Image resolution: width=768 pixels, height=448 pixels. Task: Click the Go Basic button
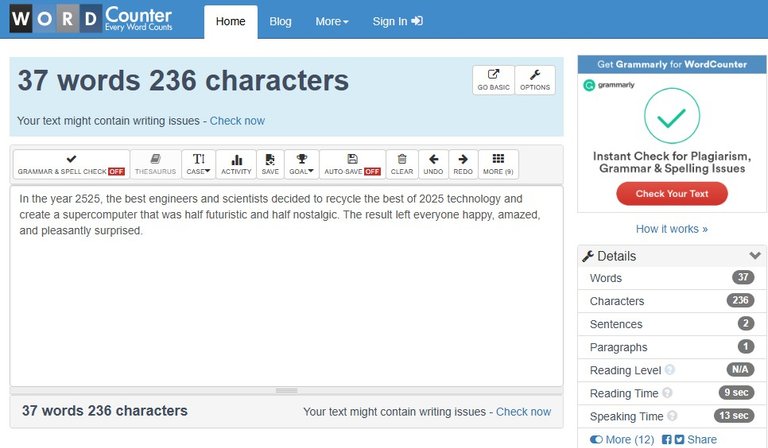click(x=493, y=80)
